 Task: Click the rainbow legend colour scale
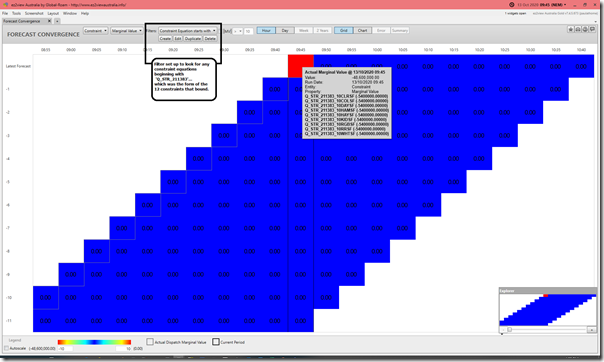[x=94, y=342]
